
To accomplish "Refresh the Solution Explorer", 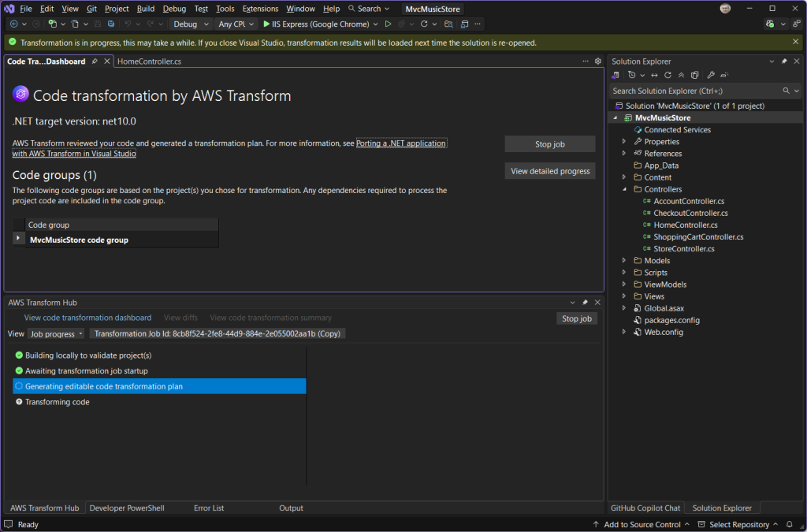I will pyautogui.click(x=668, y=74).
